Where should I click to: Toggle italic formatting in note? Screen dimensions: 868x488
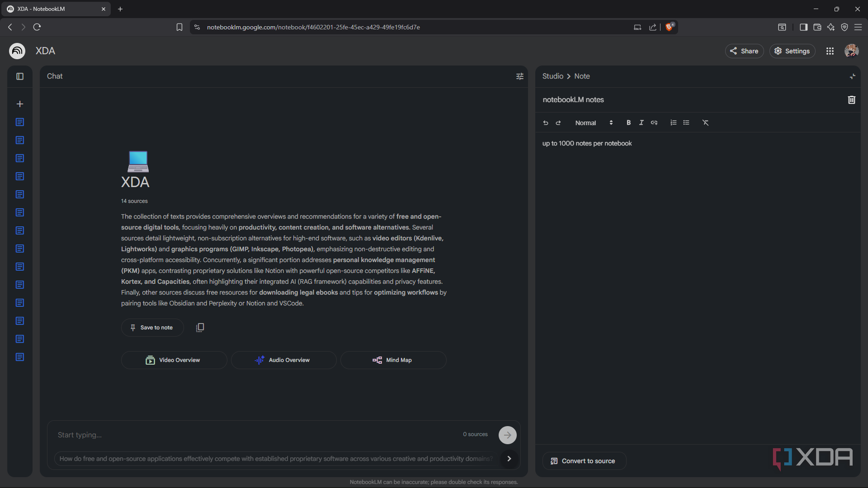click(641, 123)
